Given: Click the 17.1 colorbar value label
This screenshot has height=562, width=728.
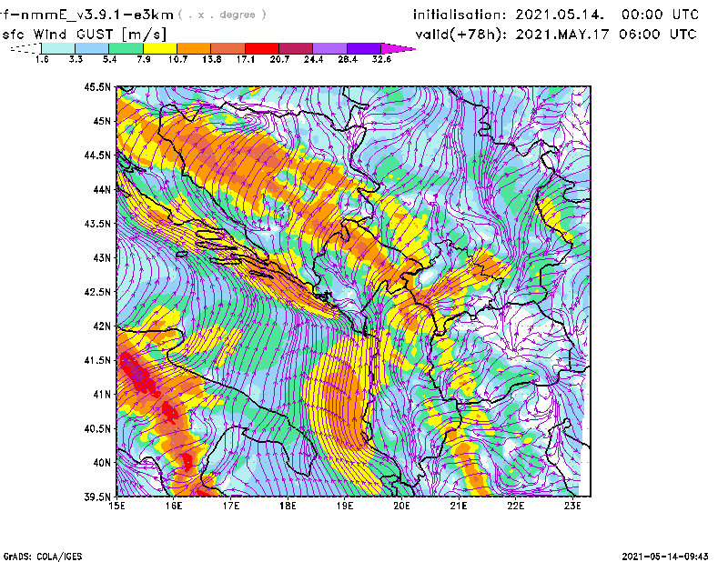Looking at the screenshot, I should point(246,59).
